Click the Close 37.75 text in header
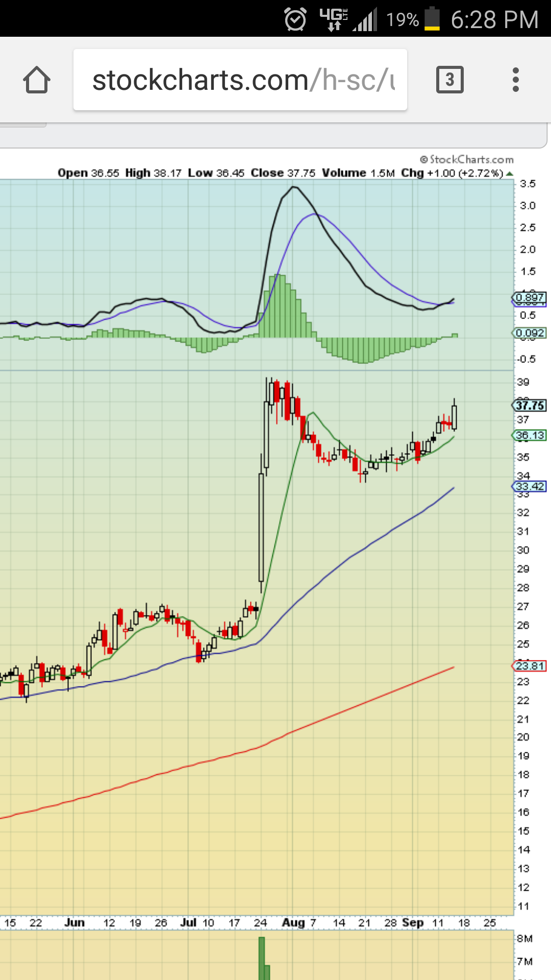 [x=283, y=173]
